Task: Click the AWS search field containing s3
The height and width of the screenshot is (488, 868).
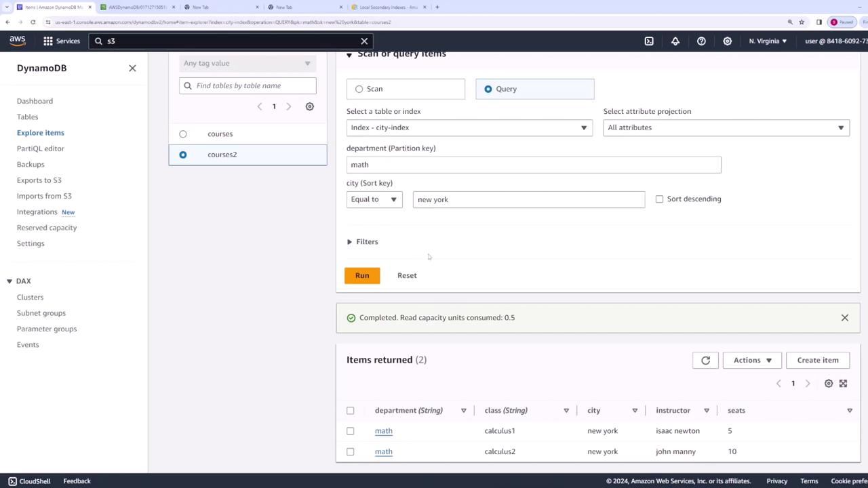Action: 231,41
